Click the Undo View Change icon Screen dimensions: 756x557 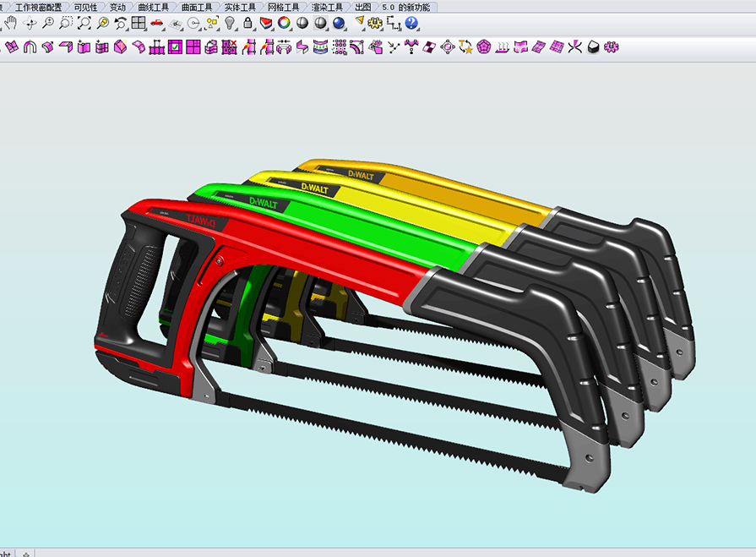click(x=121, y=23)
